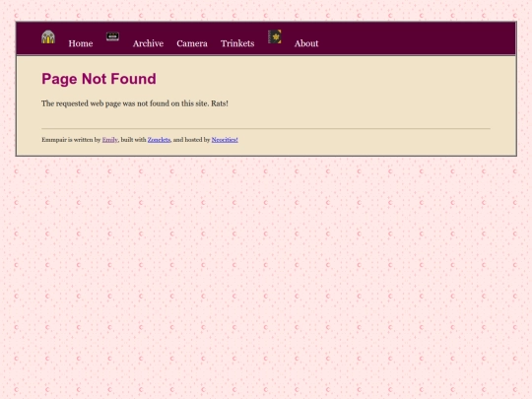
Task: Go to the Home page
Action: pos(81,43)
